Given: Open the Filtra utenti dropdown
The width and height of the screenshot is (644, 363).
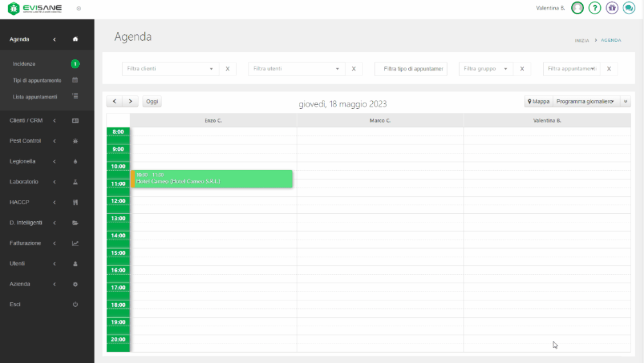Looking at the screenshot, I should tap(297, 69).
